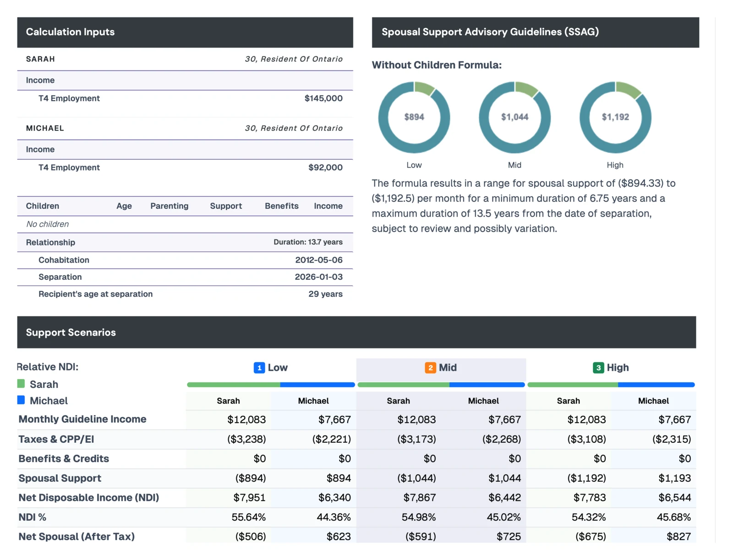Click the Benefits column header
The image size is (733, 560).
pos(282,206)
